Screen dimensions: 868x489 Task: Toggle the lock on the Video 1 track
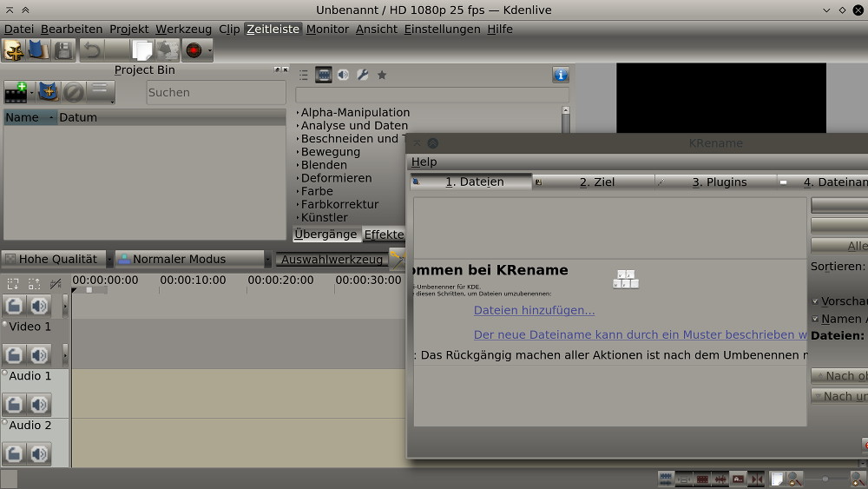click(x=15, y=355)
